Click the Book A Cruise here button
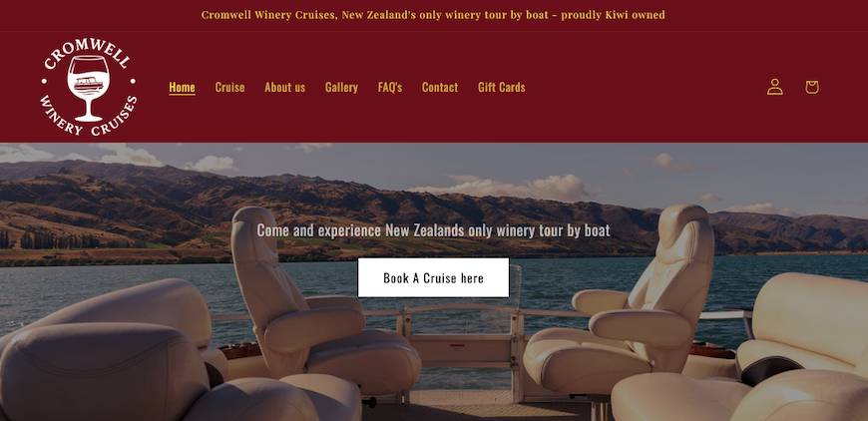 pyautogui.click(x=433, y=277)
